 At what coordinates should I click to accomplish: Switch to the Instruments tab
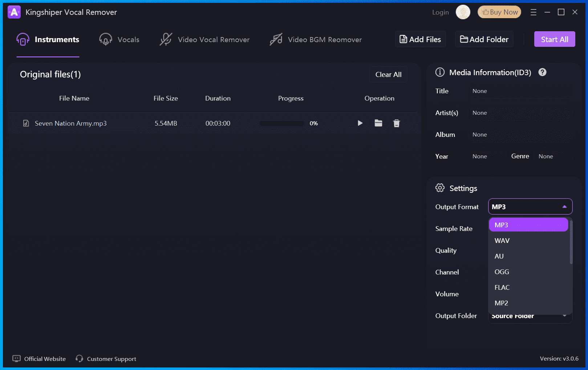coord(48,40)
